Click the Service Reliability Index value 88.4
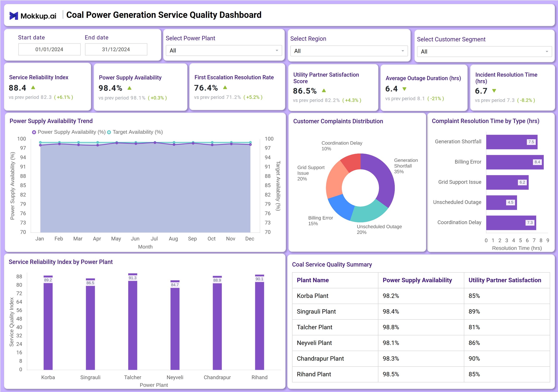Viewport: 558px width, 392px height. click(17, 88)
